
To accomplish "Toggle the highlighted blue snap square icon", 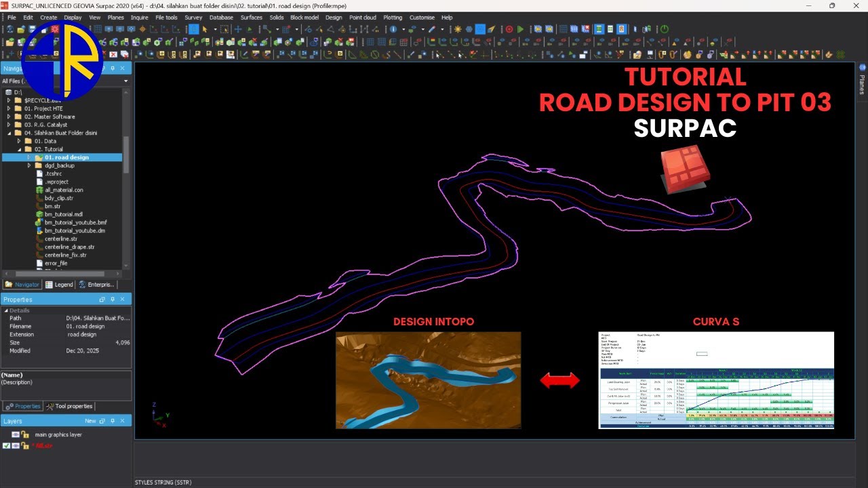I will [x=193, y=29].
